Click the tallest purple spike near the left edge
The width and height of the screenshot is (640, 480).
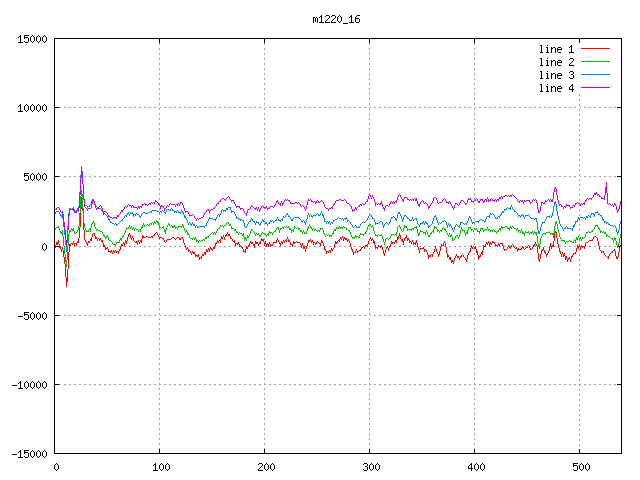(82, 168)
